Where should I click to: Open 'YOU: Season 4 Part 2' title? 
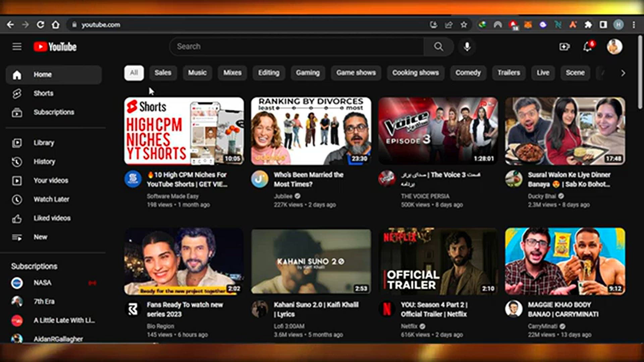[x=434, y=309]
